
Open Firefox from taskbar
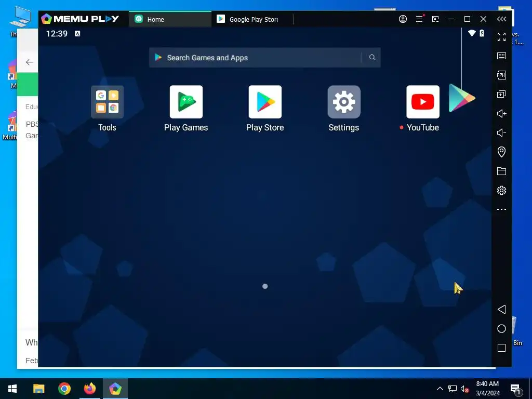[x=90, y=389]
